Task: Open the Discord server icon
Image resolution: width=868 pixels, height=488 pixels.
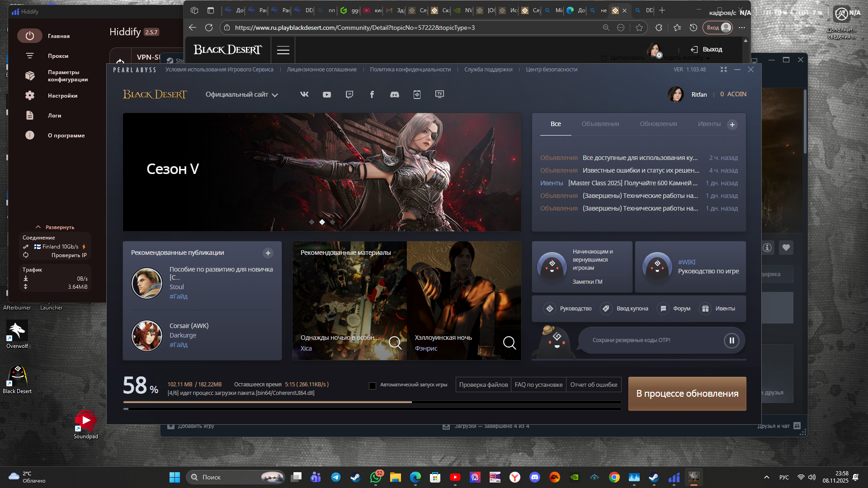Action: pos(395,94)
